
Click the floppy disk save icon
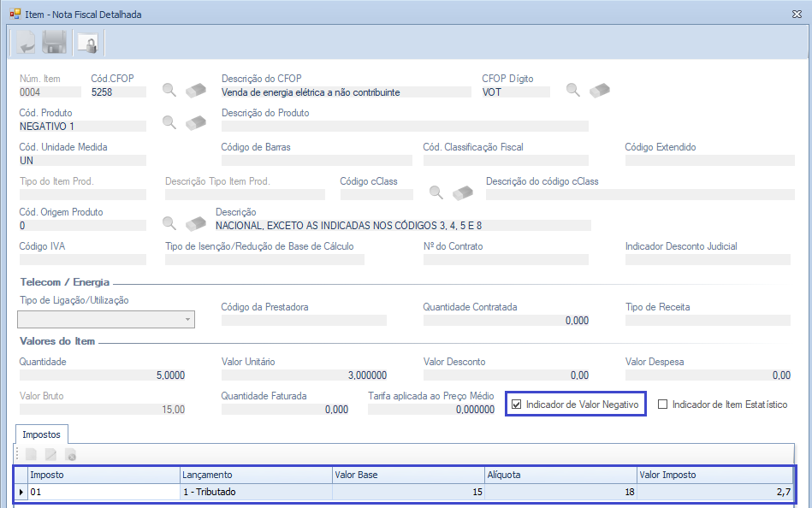(x=55, y=42)
